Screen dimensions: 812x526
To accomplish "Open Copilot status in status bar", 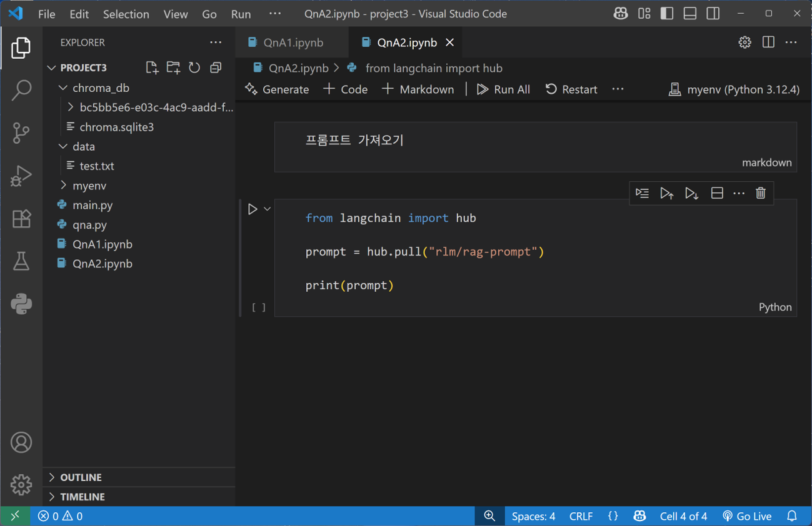I will pos(639,516).
